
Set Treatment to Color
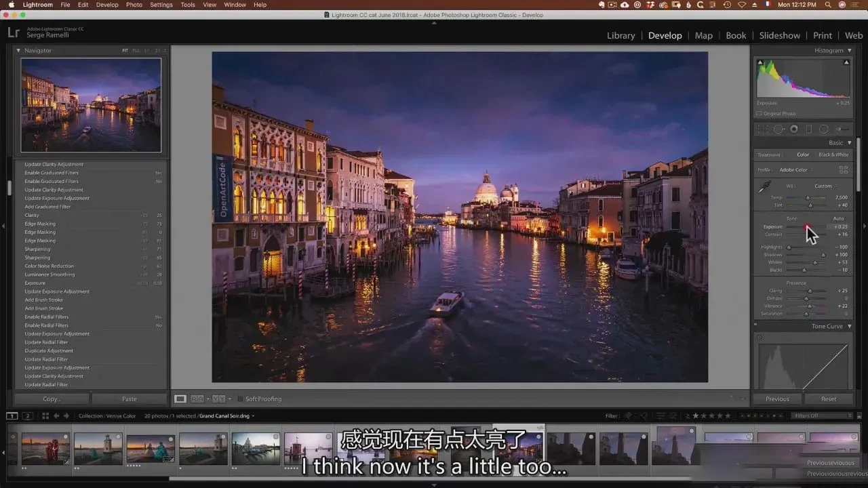[803, 155]
